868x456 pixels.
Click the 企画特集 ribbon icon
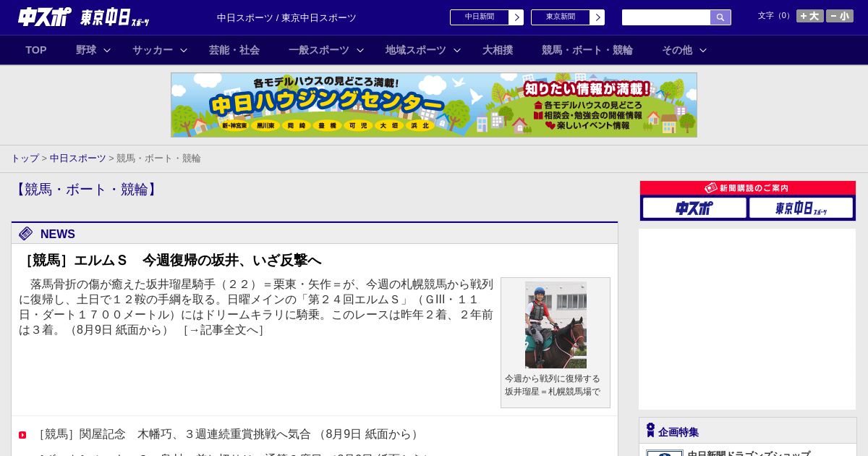[x=650, y=431]
